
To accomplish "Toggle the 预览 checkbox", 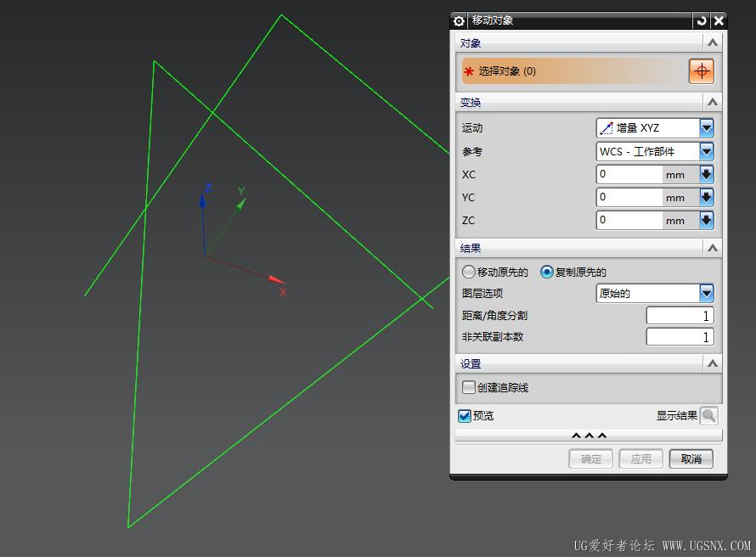I will point(465,416).
